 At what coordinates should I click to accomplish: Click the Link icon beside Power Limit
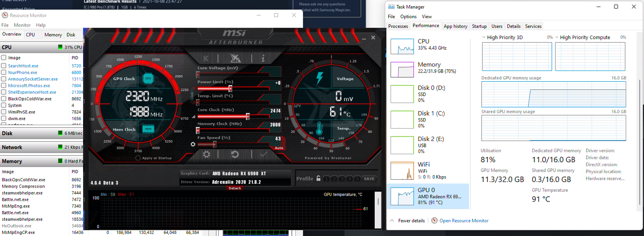[x=192, y=95]
